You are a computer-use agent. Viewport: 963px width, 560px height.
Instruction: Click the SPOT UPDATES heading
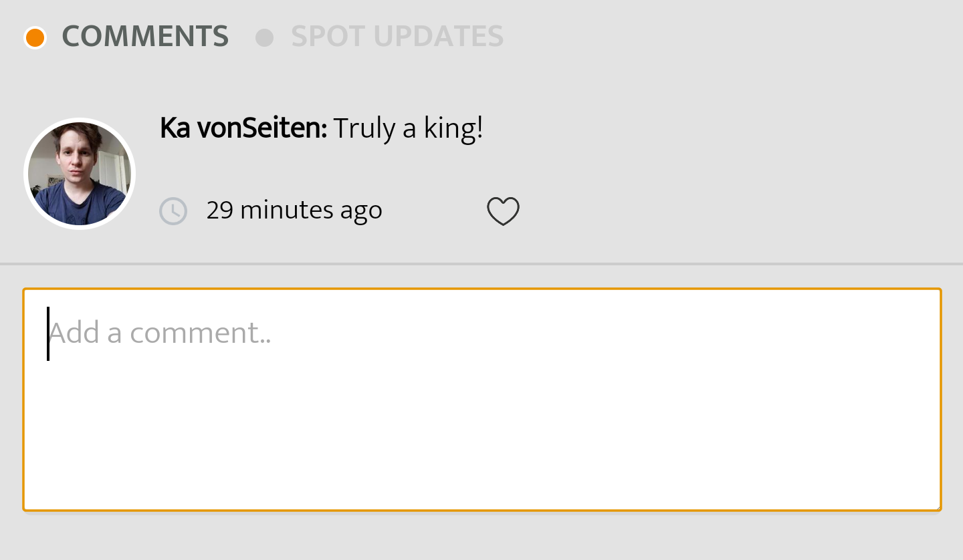(397, 37)
